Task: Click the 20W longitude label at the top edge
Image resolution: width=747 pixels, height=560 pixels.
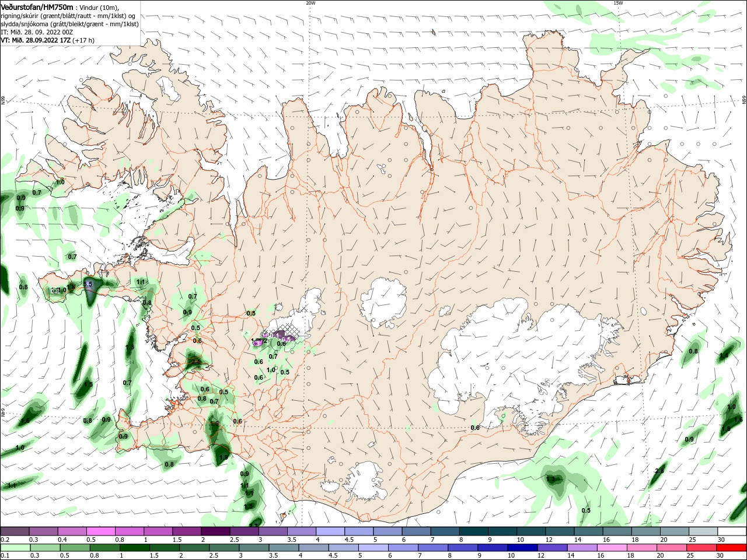Action: tap(310, 3)
